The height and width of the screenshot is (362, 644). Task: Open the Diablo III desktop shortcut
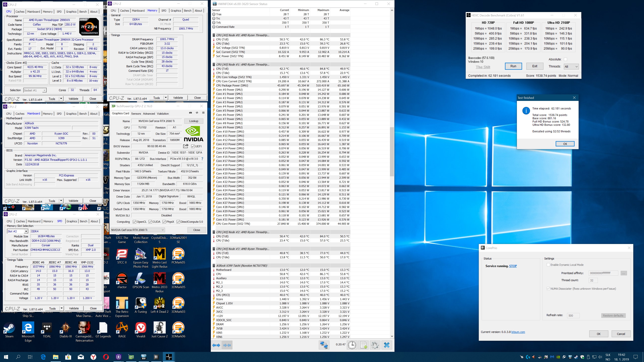pos(66,330)
